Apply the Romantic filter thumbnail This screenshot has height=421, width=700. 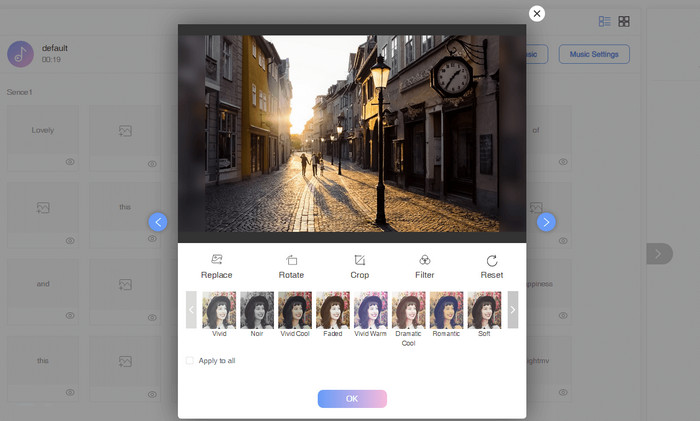coord(446,310)
